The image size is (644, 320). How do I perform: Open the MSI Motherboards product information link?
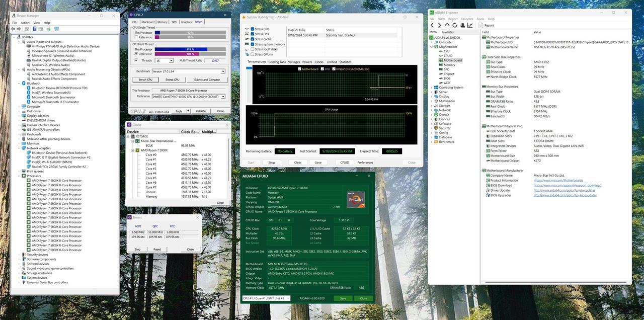(558, 181)
